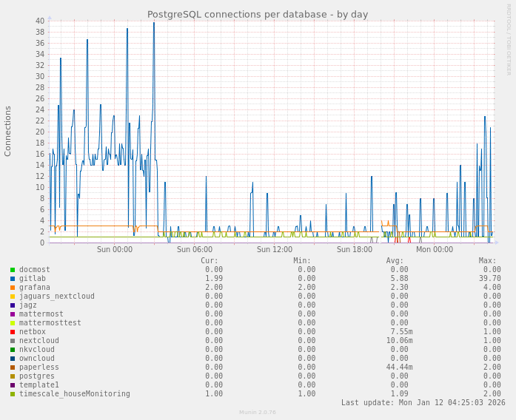This screenshot has width=516, height=420.
Task: Click the timescale_houseMonitoring olive legend swatch
Action: pyautogui.click(x=13, y=394)
